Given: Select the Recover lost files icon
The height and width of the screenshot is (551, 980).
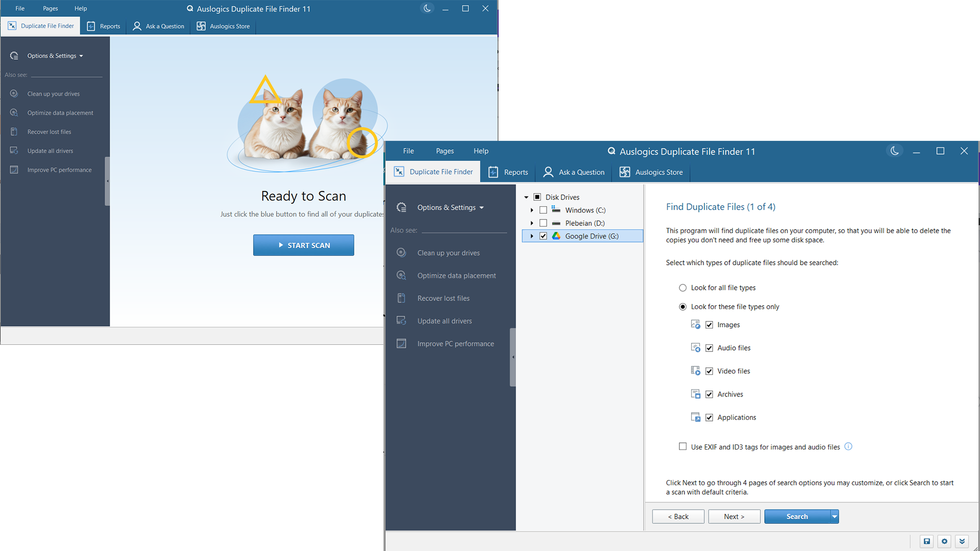Looking at the screenshot, I should tap(401, 298).
